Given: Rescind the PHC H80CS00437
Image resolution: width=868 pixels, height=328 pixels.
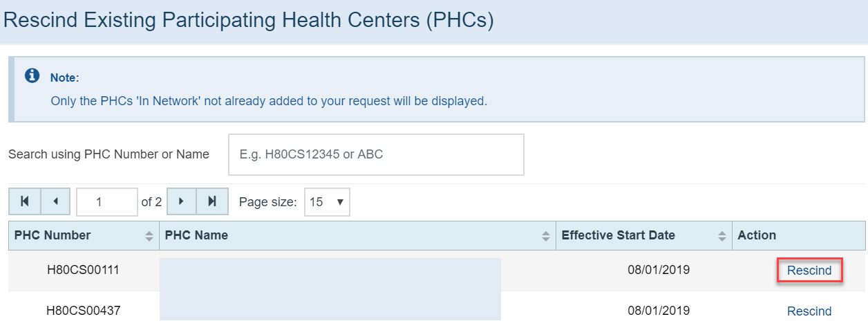Looking at the screenshot, I should [809, 311].
